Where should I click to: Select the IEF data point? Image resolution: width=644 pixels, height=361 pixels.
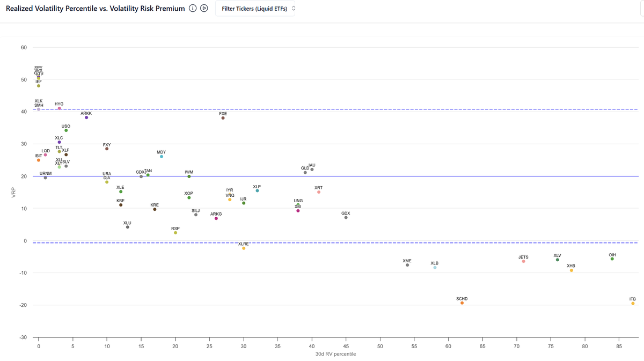pyautogui.click(x=39, y=86)
